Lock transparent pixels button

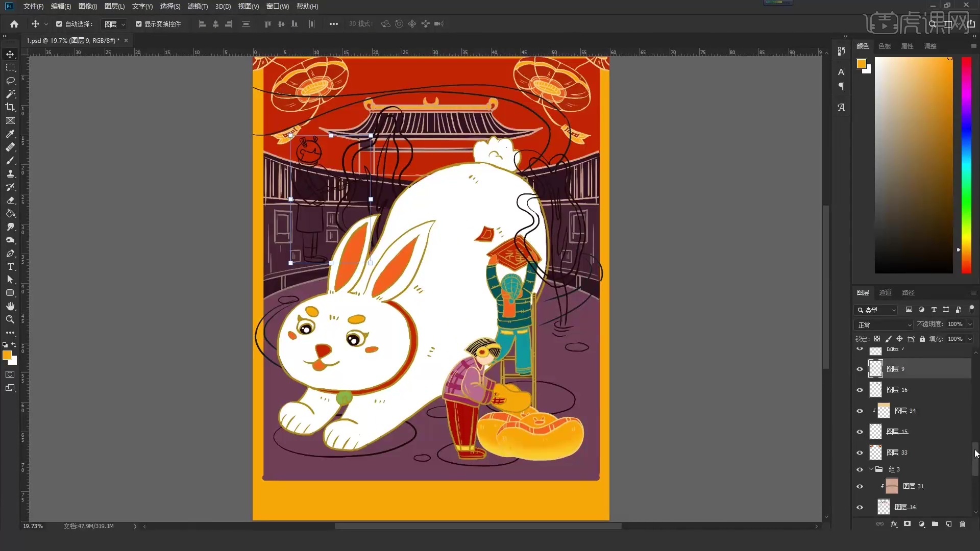[x=877, y=339]
